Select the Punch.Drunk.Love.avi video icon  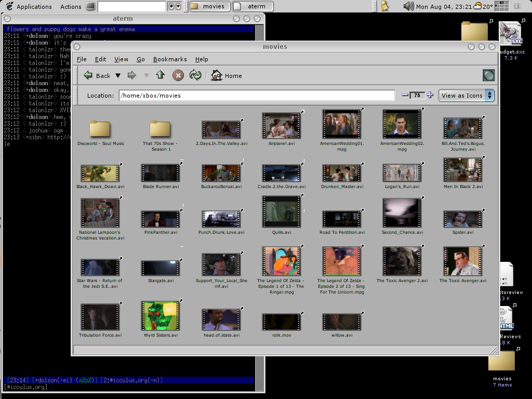pyautogui.click(x=221, y=219)
